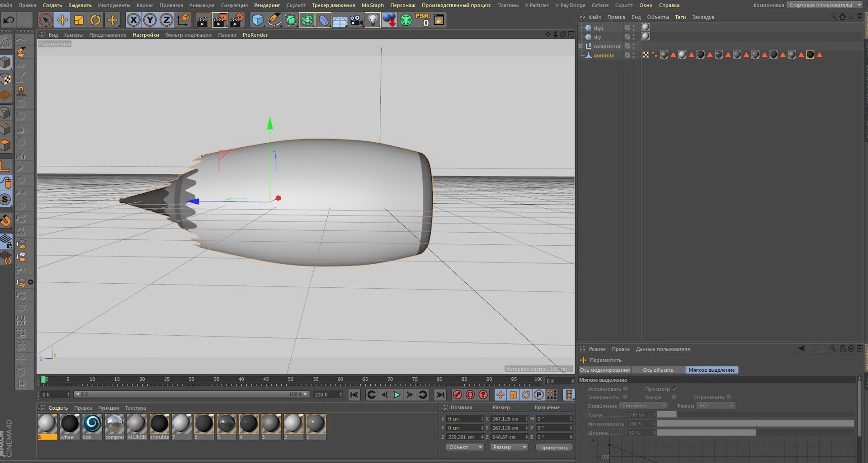The image size is (868, 463).
Task: Add a Cube primitive object
Action: pos(257,20)
